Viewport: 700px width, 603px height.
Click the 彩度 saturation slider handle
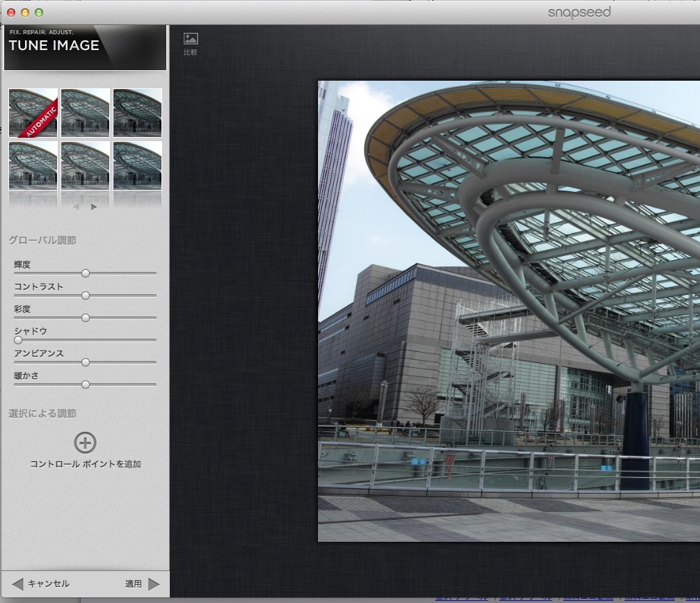[x=86, y=318]
